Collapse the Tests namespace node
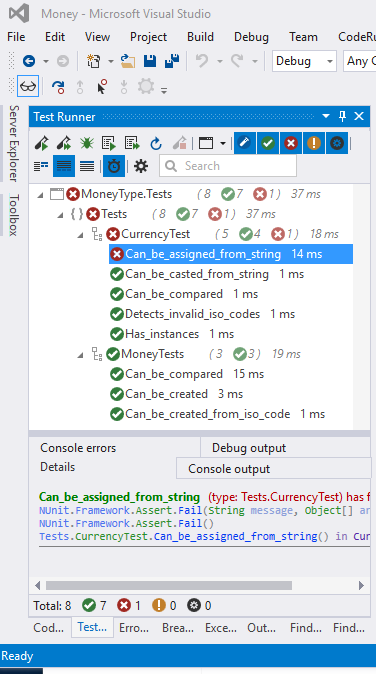The height and width of the screenshot is (674, 376). pyautogui.click(x=60, y=214)
